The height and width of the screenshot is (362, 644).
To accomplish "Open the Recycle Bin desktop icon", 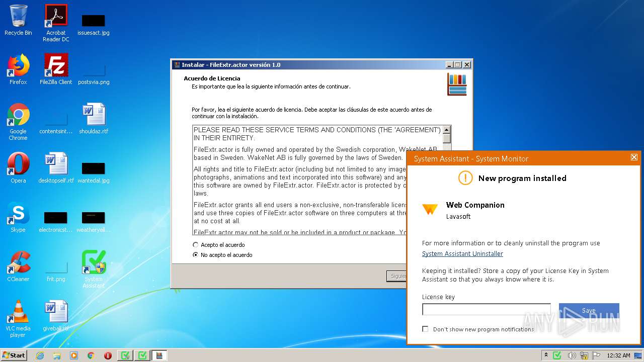I will click(x=18, y=20).
